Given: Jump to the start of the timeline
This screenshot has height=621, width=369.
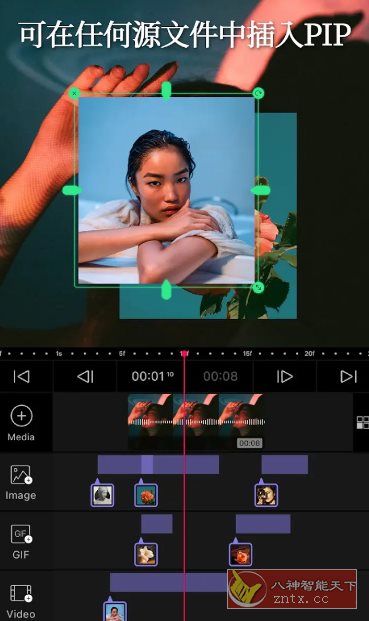Looking at the screenshot, I should pos(22,376).
